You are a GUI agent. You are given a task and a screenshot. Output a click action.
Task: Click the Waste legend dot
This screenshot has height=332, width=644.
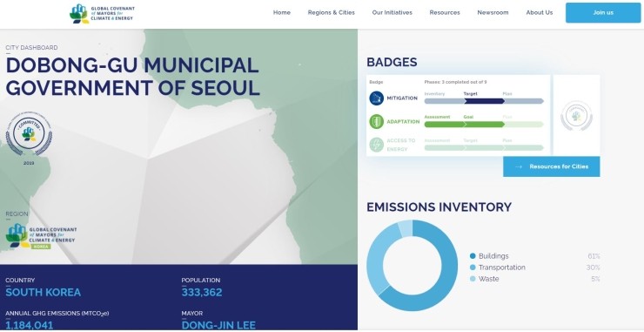tap(473, 279)
